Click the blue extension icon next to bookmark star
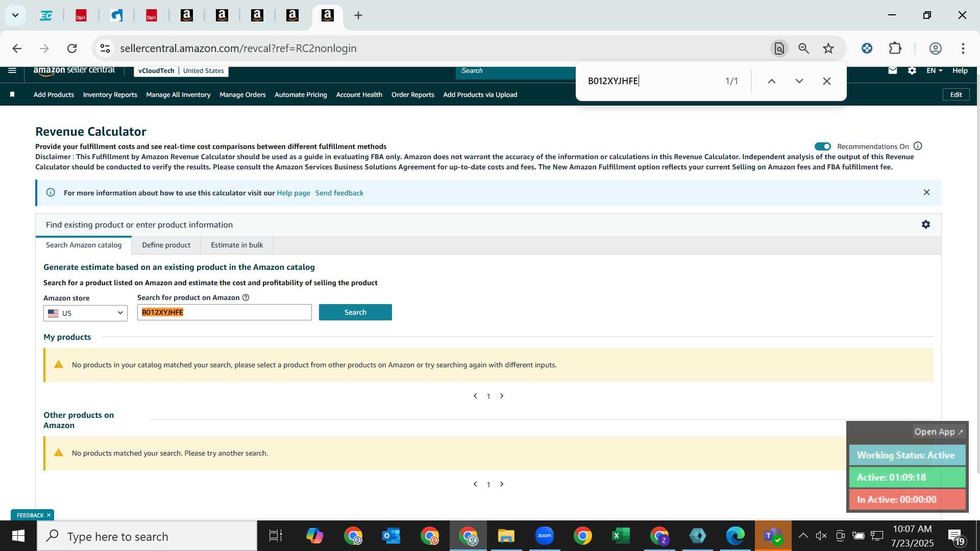The image size is (980, 551). pyautogui.click(x=867, y=48)
